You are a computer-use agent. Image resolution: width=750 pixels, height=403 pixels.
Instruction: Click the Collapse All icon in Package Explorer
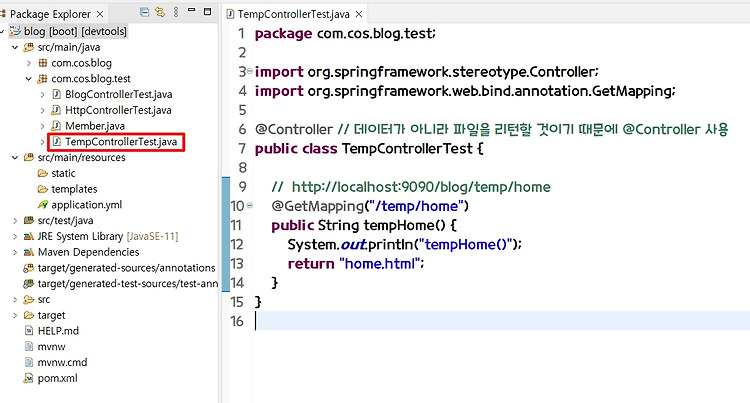coord(144,12)
